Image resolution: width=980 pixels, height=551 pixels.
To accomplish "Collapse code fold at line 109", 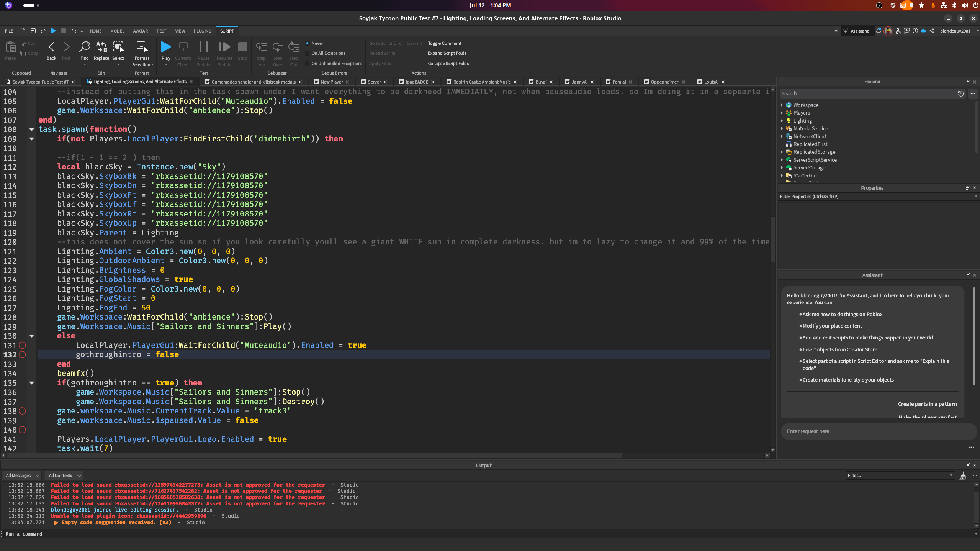I will (32, 139).
